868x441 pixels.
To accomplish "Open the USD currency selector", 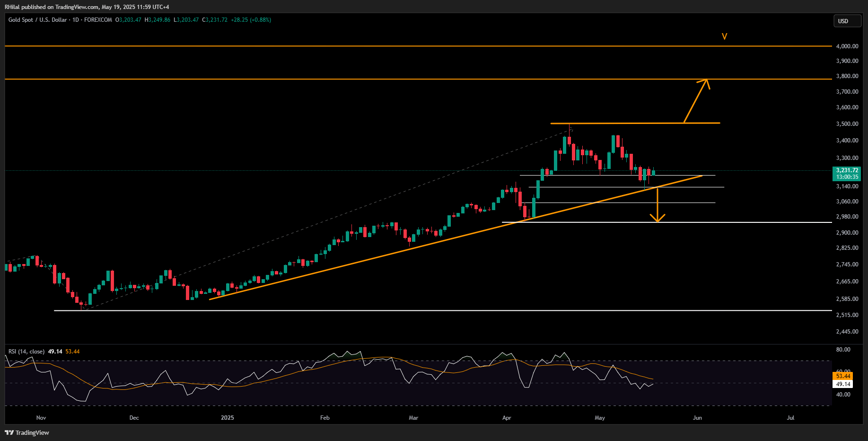I will click(847, 21).
